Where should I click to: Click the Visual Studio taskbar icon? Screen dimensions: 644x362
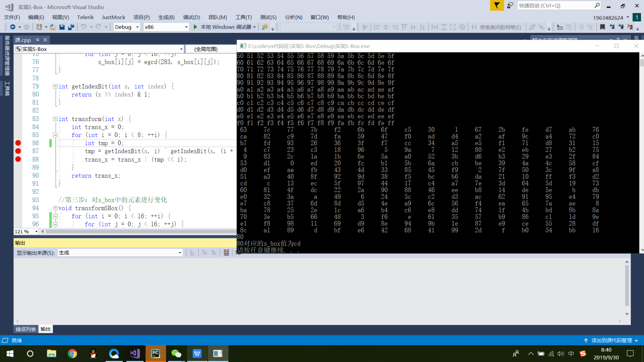click(135, 354)
